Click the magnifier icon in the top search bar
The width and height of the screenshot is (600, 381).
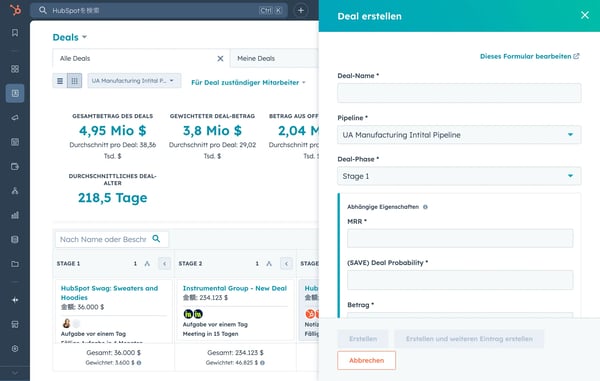(43, 10)
